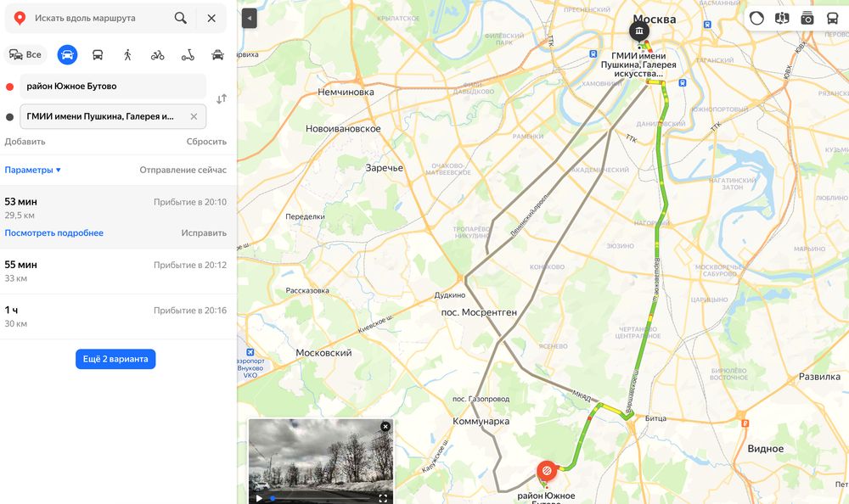Screen dimensions: 849x504
Task: Click the 'Дудкино' map label
Action: pos(449,295)
